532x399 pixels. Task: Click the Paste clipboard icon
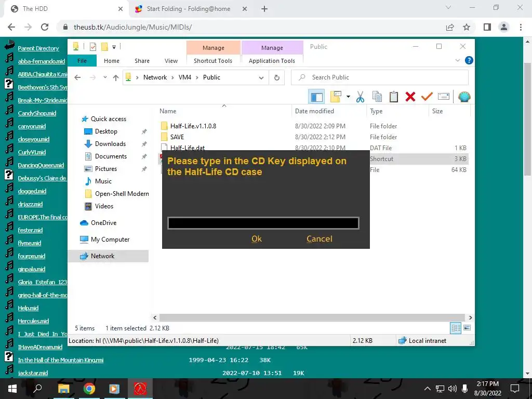pos(394,97)
